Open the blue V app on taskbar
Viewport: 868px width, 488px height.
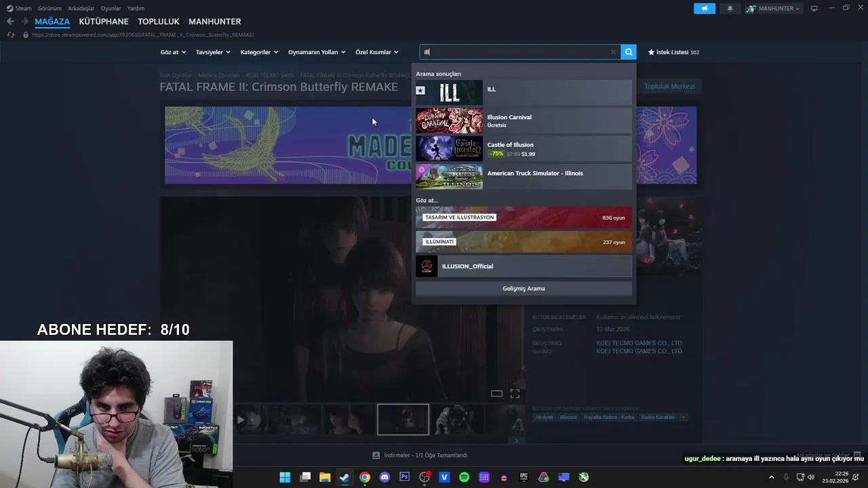pos(444,477)
